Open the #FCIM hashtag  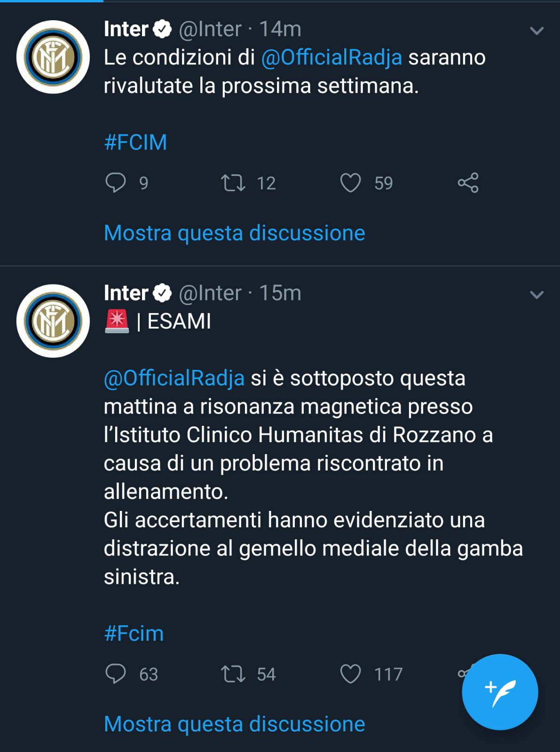pyautogui.click(x=135, y=142)
